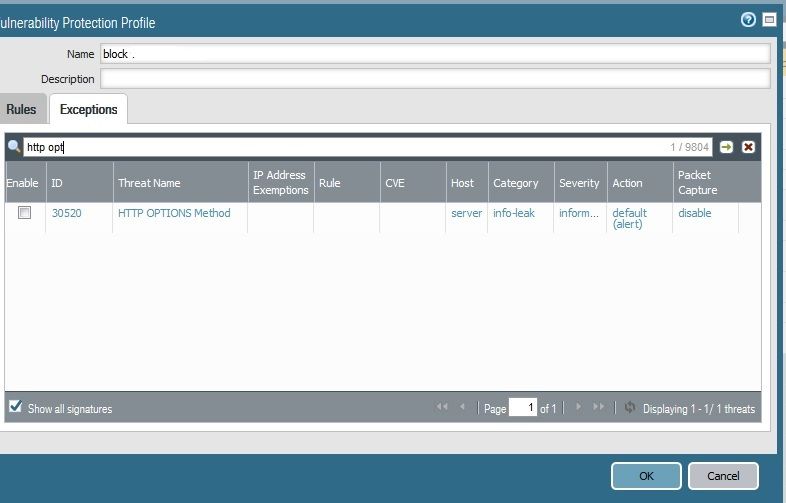Click the Description input field
This screenshot has width=786, height=503.
[435, 79]
